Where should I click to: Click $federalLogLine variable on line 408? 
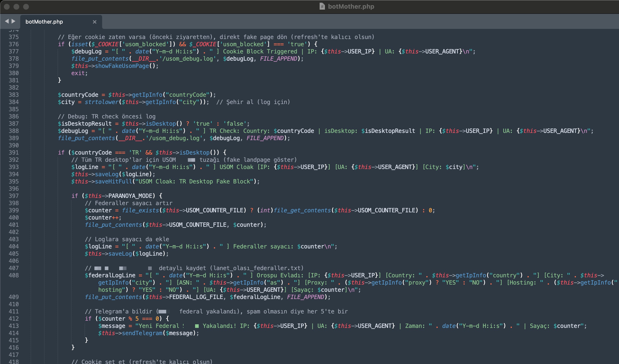(x=110, y=275)
